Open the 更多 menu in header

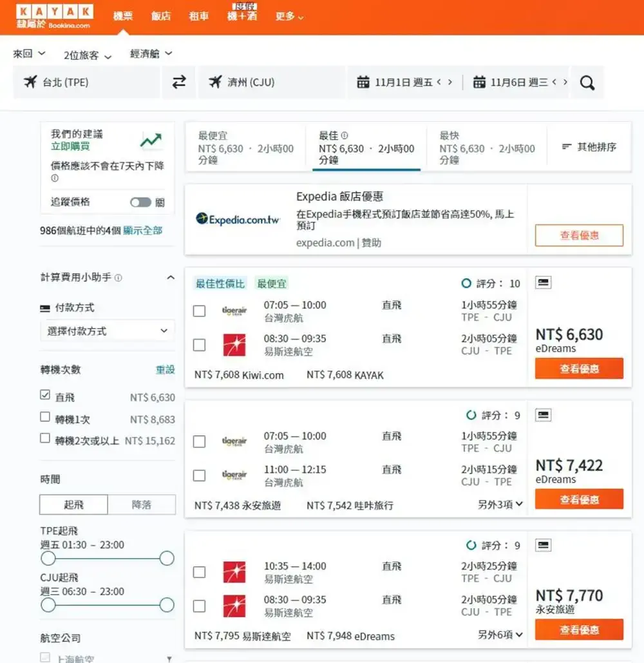coord(289,16)
